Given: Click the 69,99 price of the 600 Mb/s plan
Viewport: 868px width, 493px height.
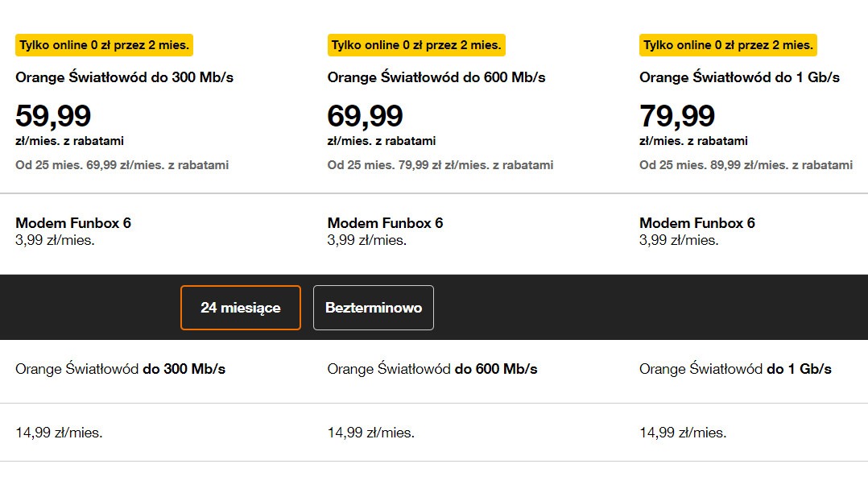Looking at the screenshot, I should point(365,115).
